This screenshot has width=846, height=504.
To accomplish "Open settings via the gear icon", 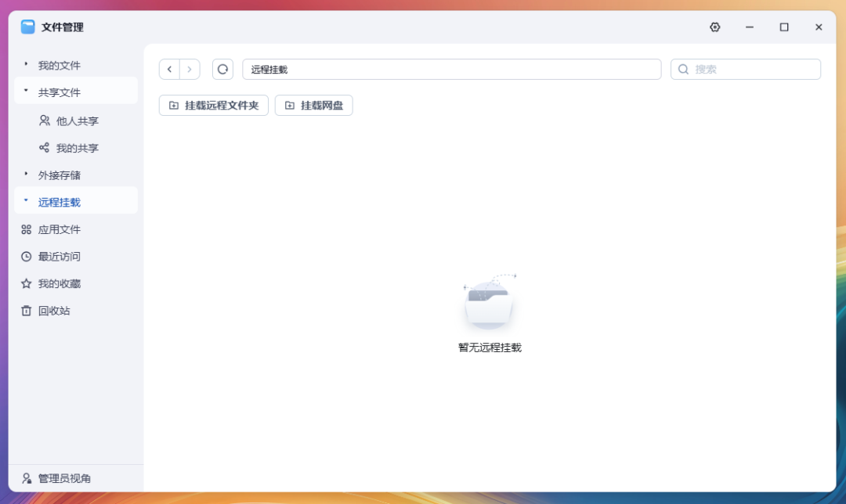I will (x=715, y=27).
